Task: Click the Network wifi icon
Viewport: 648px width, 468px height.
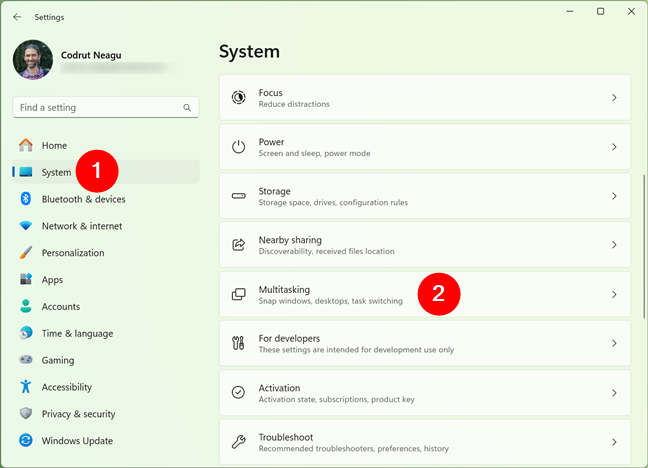Action: pos(26,226)
